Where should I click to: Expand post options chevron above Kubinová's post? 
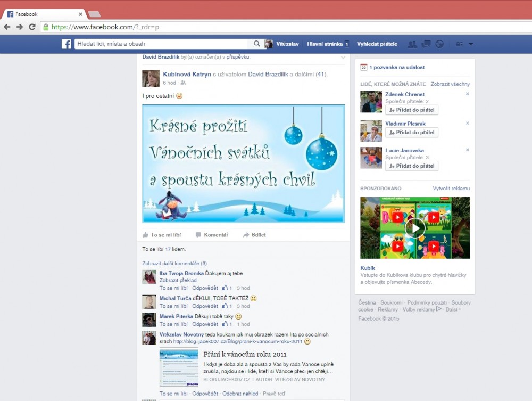[343, 57]
